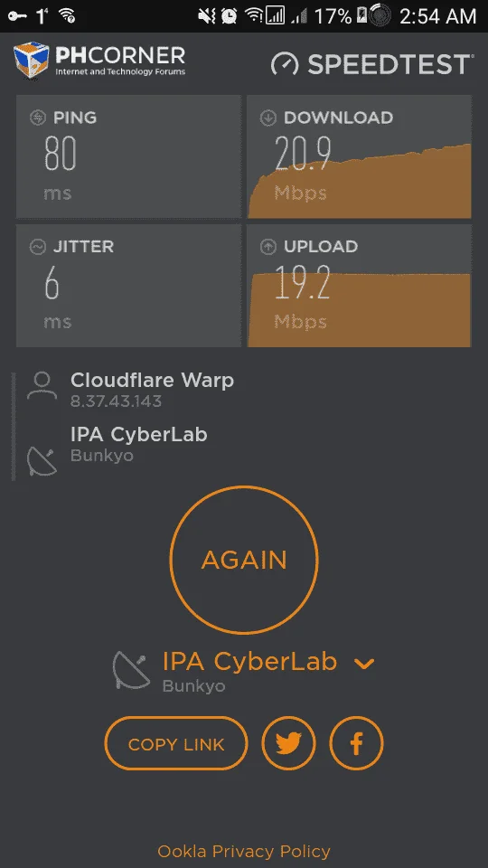This screenshot has height=868, width=488.
Task: Tap the upload arrow icon
Action: point(267,247)
